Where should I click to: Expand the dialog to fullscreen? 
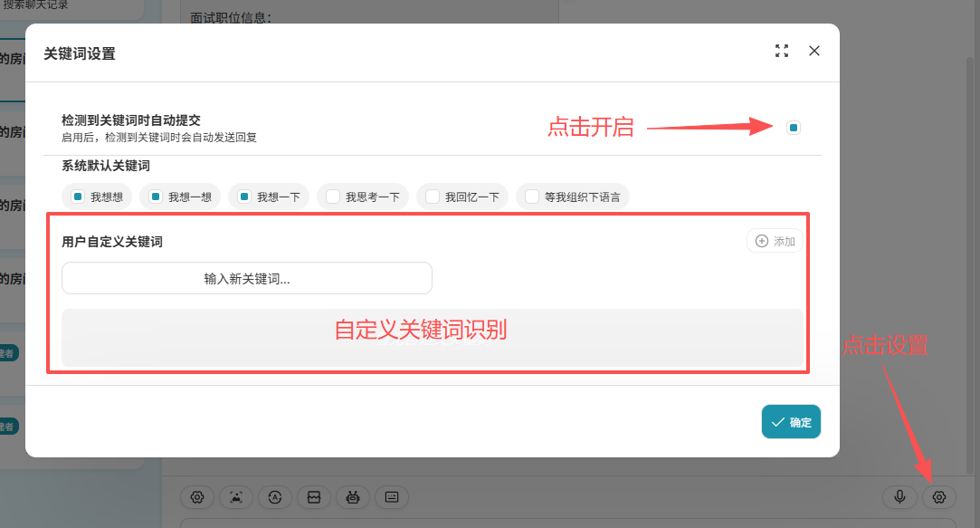(x=782, y=51)
